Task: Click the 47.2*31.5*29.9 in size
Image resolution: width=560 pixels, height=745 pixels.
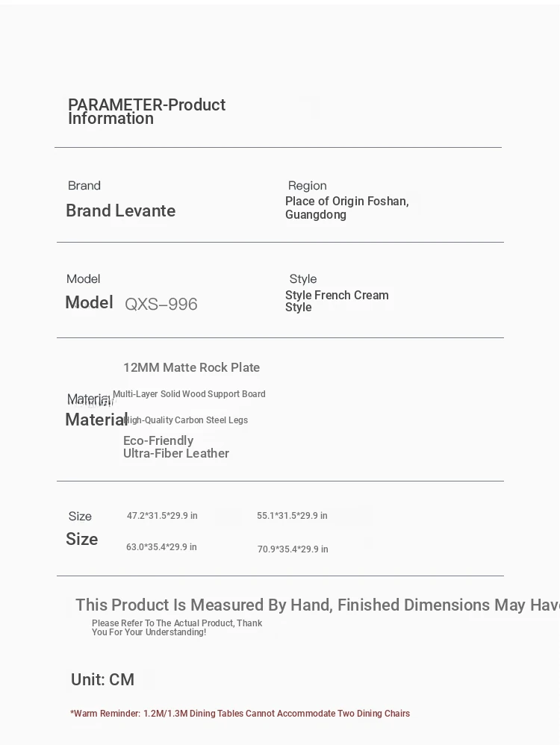Action: click(x=162, y=516)
